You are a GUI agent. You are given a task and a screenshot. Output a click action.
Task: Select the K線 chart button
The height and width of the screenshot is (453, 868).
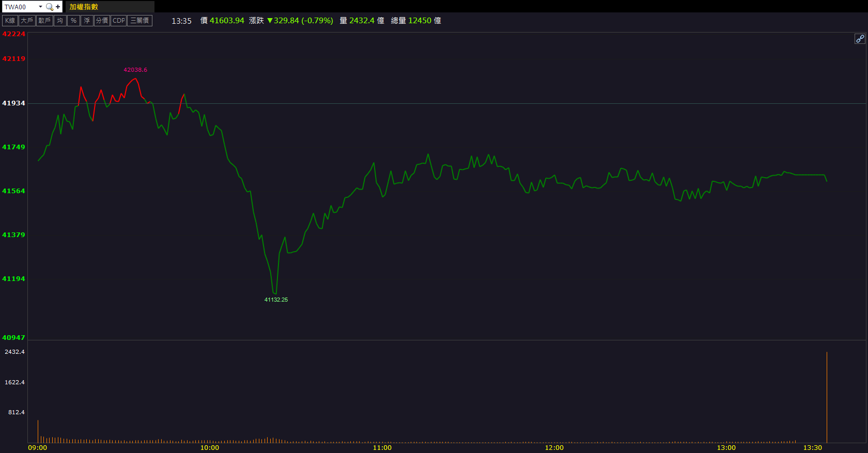(10, 21)
